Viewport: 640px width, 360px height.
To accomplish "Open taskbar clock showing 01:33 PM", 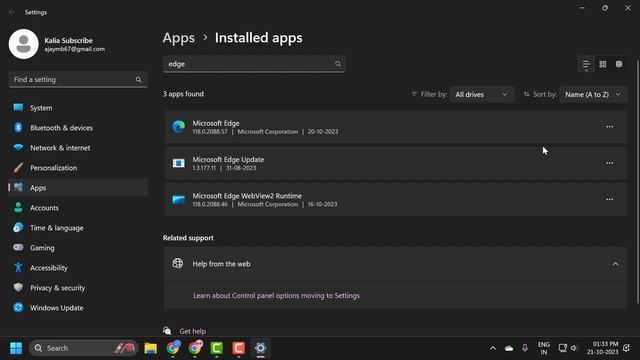I will tap(603, 348).
